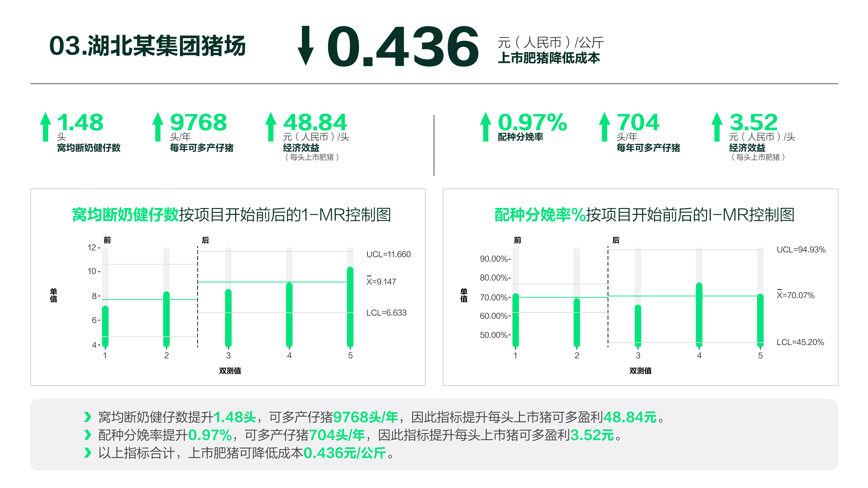Click the UCL=94.93% label

point(801,250)
